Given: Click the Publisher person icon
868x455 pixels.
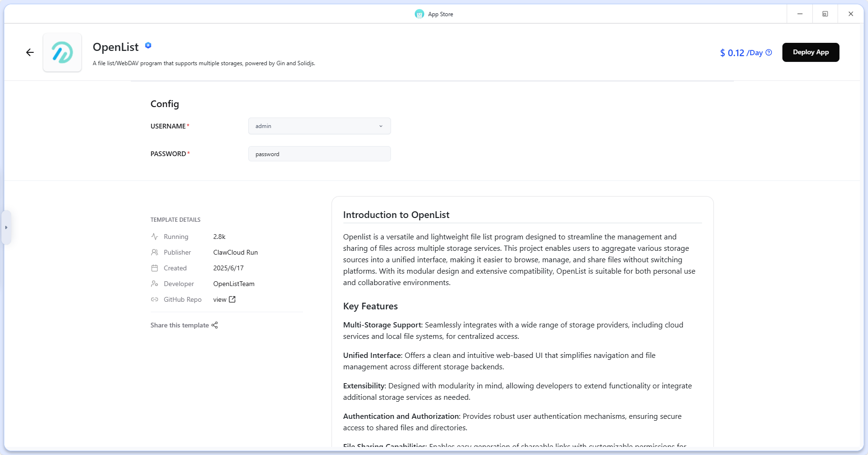Looking at the screenshot, I should tap(155, 252).
